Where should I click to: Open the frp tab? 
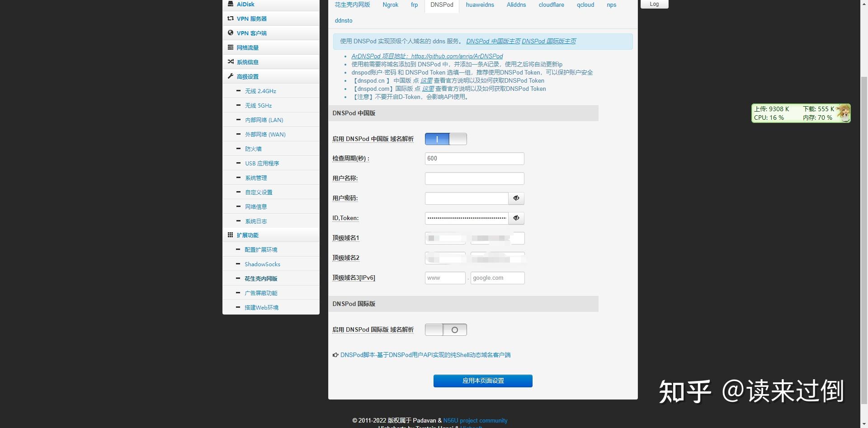coord(414,5)
